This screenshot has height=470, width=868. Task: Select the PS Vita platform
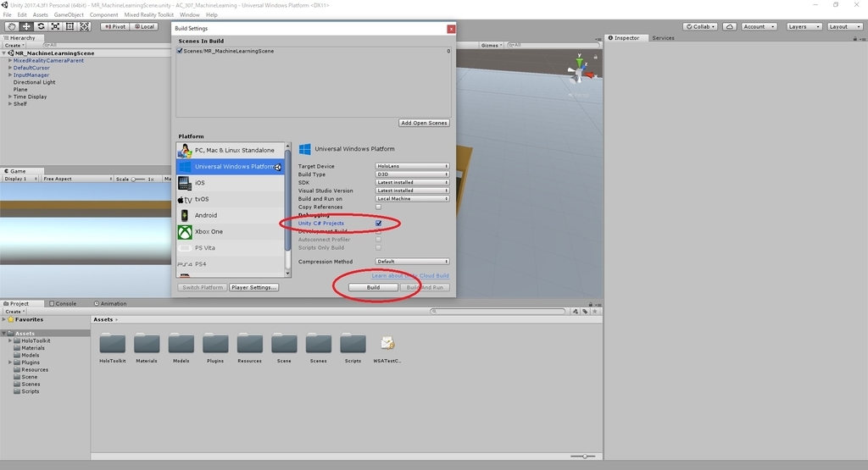(x=231, y=248)
